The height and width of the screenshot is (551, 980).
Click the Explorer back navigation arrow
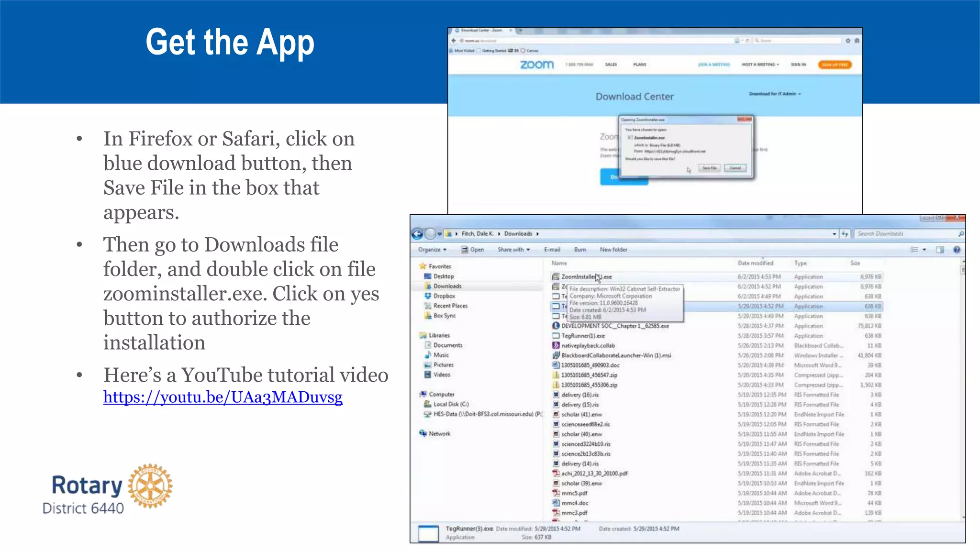(x=417, y=234)
